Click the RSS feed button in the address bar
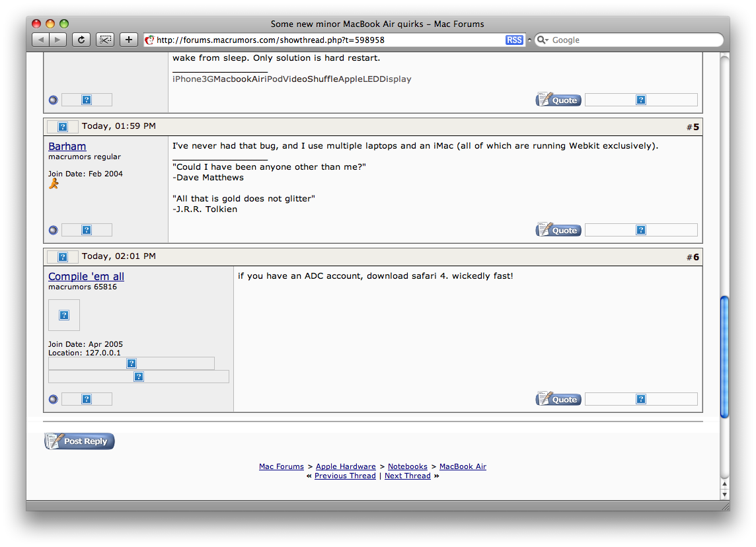 (x=514, y=40)
